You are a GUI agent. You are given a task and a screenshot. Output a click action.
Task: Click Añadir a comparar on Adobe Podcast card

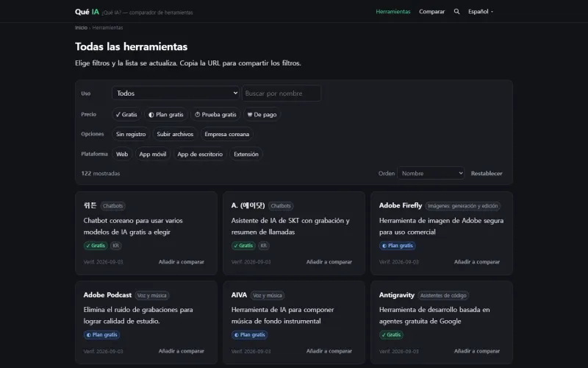point(181,351)
